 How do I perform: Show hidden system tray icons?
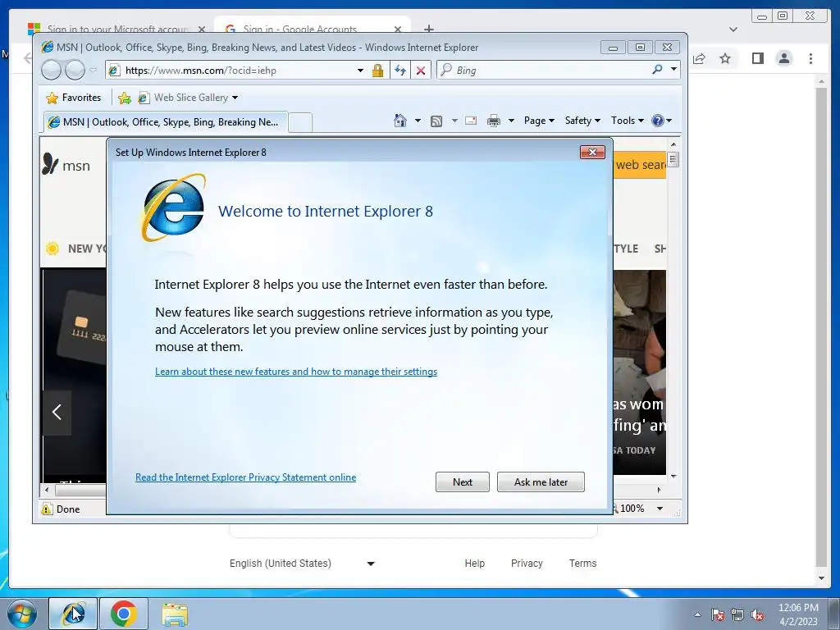697,614
